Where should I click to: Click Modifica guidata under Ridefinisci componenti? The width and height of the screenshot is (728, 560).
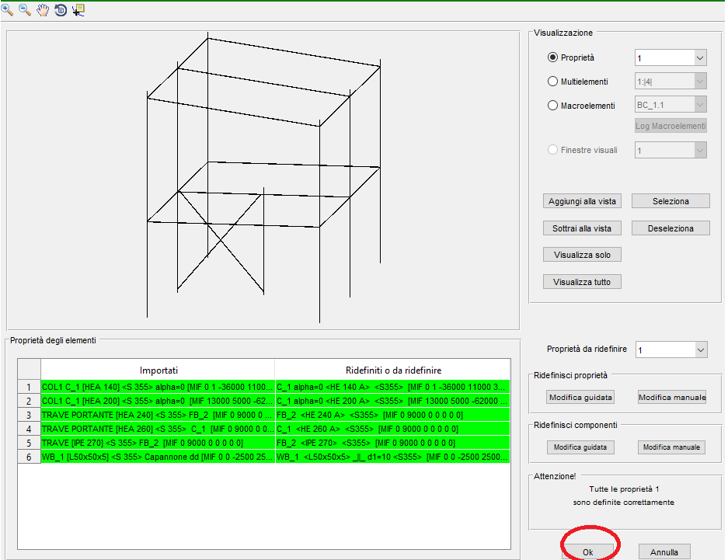pyautogui.click(x=580, y=447)
